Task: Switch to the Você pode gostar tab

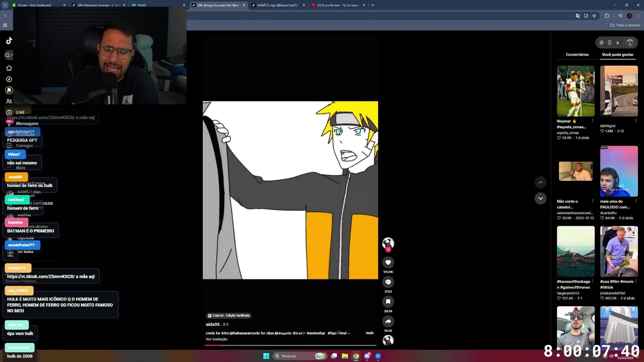Action: tap(617, 54)
